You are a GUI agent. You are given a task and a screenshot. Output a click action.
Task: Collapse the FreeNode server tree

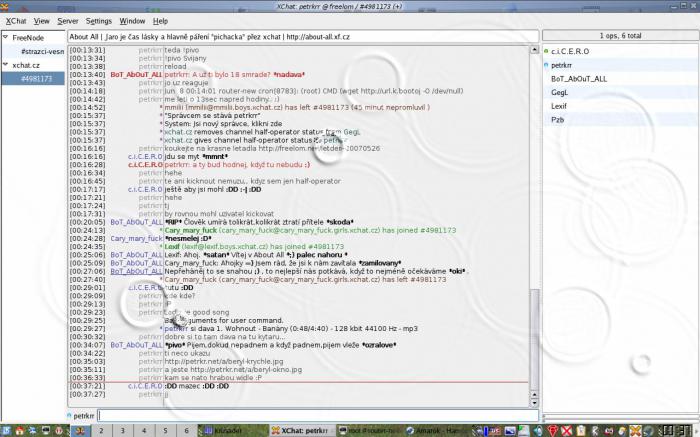pyautogui.click(x=6, y=37)
